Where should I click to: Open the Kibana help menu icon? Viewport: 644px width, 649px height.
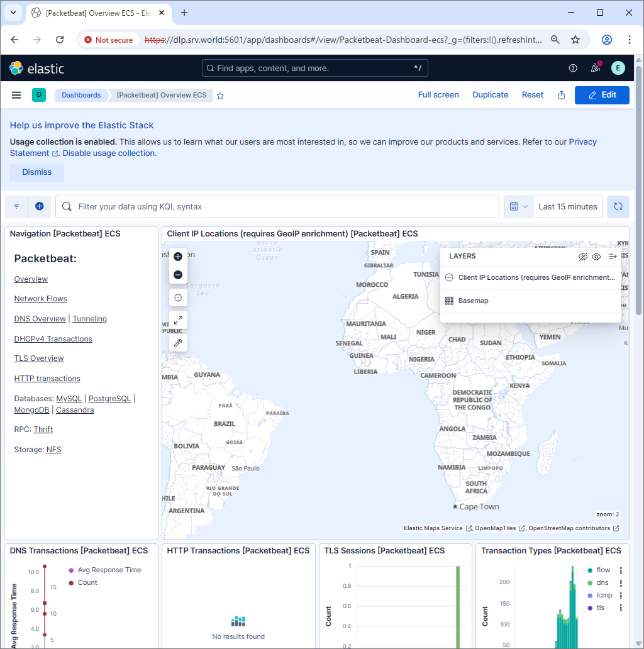[x=573, y=68]
